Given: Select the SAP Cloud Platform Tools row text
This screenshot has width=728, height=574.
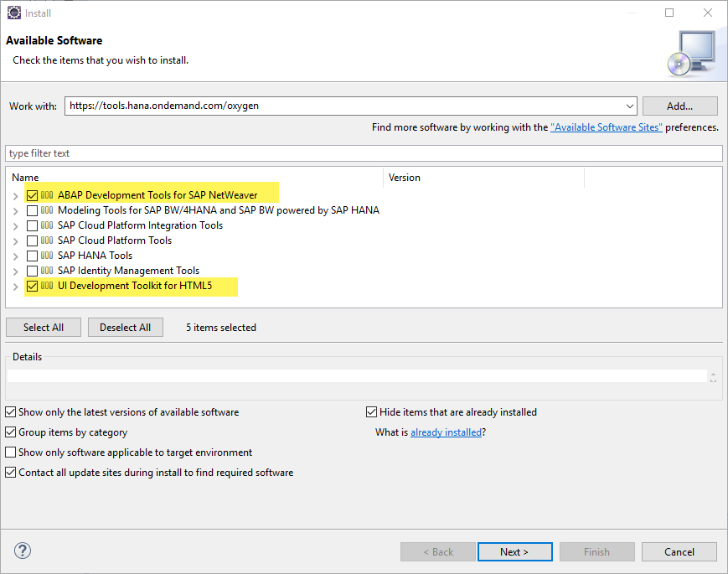Looking at the screenshot, I should [x=115, y=240].
